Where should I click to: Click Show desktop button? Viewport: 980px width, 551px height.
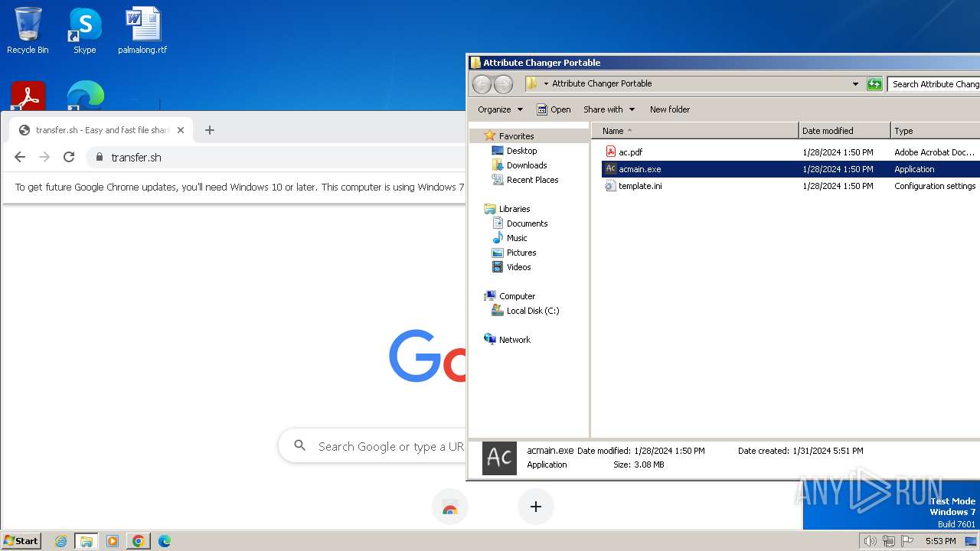(972, 541)
